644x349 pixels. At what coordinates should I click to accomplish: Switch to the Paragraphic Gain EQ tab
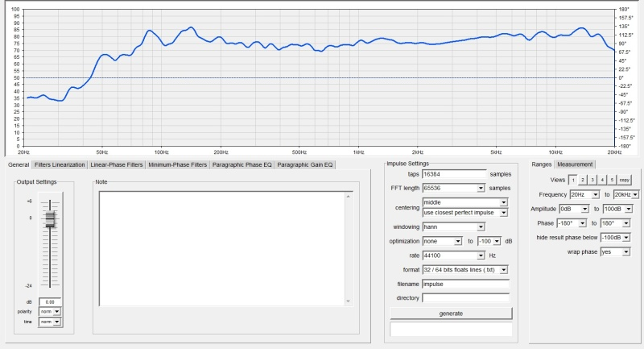tap(305, 164)
